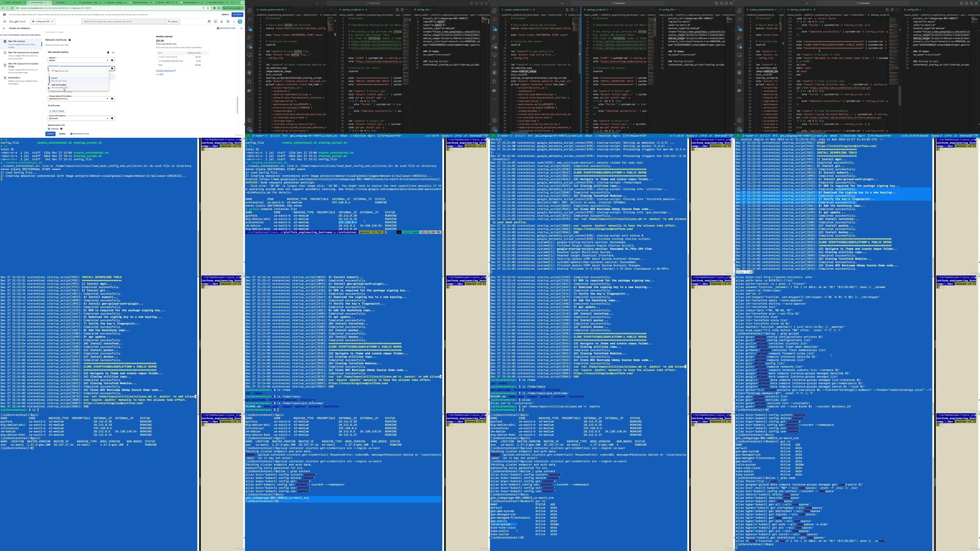
Task: Open the codegarage-001 project selector dropdown
Action: click(43, 21)
